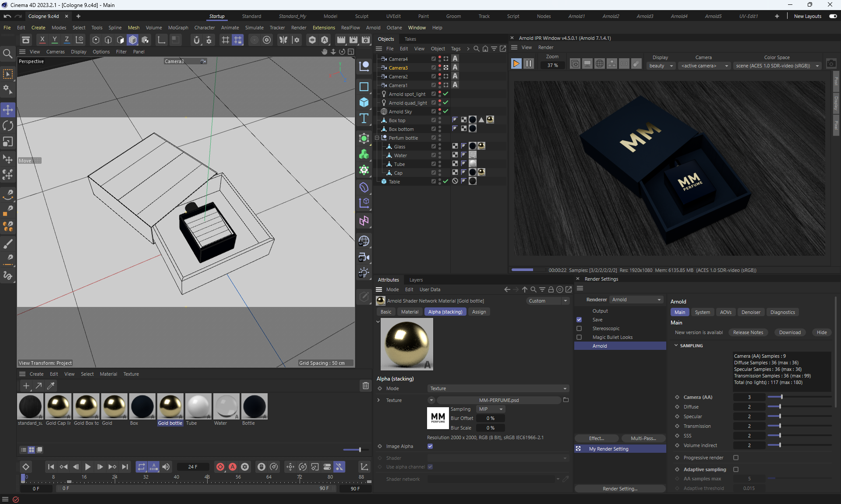
Task: Click the Release Notes button
Action: pos(748,332)
